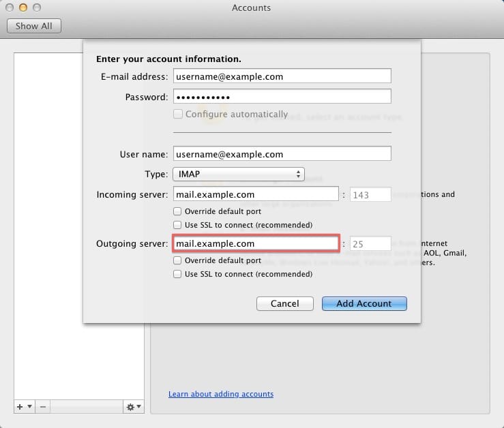Enable Override default port for incoming server
Image resolution: width=504 pixels, height=428 pixels.
[x=178, y=212]
